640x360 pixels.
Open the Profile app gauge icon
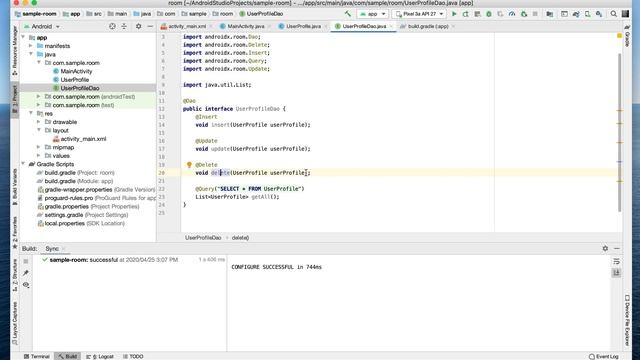click(x=512, y=14)
